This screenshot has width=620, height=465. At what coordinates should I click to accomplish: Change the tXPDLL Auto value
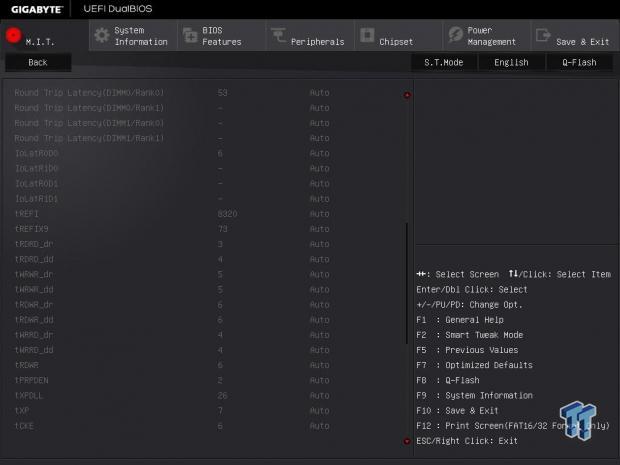point(319,395)
